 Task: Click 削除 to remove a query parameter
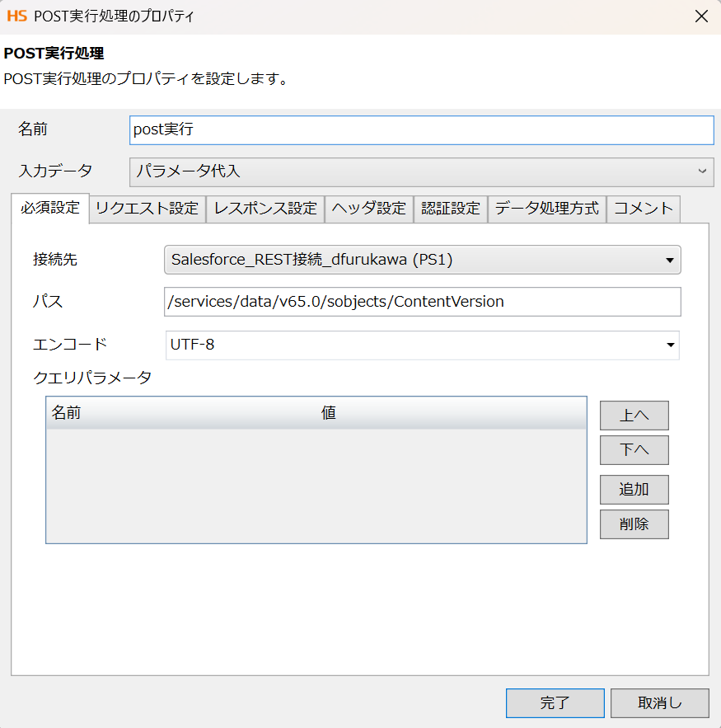[634, 524]
